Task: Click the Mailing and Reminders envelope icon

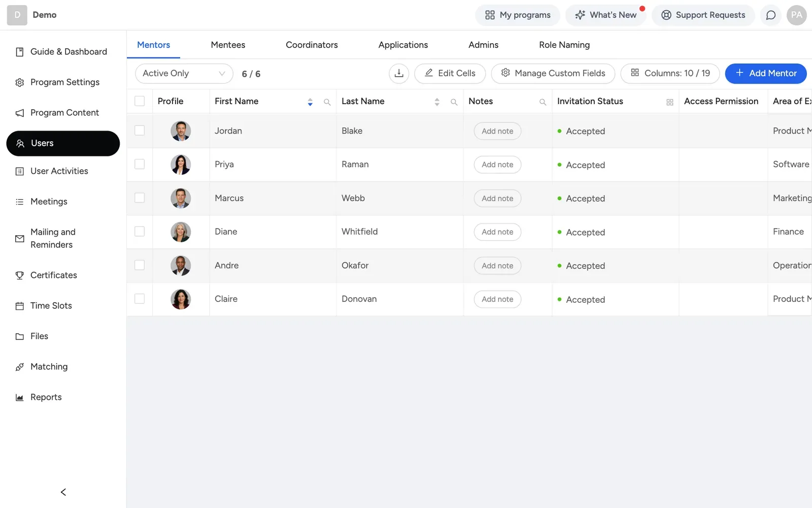Action: [20, 239]
